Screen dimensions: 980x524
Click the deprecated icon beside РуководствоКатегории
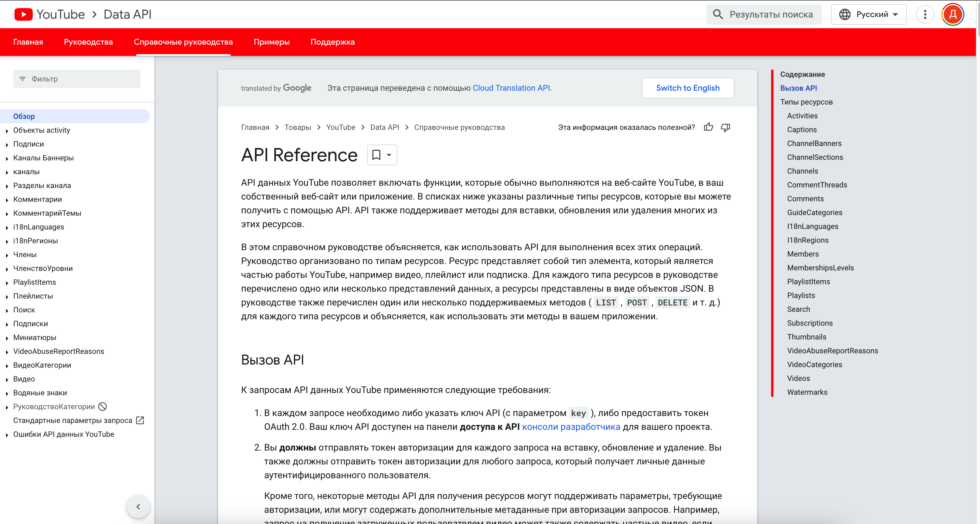click(x=102, y=407)
